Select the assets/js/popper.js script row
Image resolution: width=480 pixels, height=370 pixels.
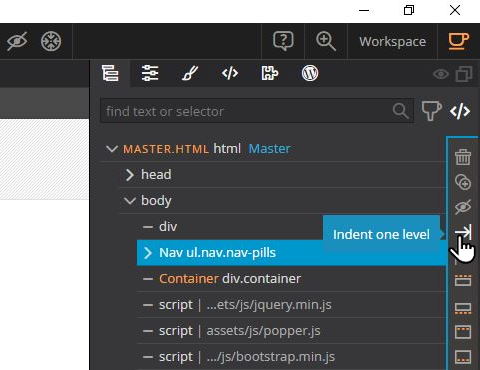(x=291, y=331)
